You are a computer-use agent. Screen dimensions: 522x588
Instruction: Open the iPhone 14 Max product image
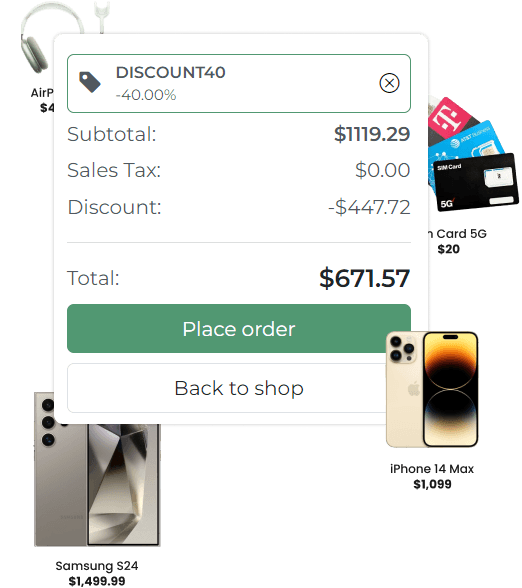[432, 390]
